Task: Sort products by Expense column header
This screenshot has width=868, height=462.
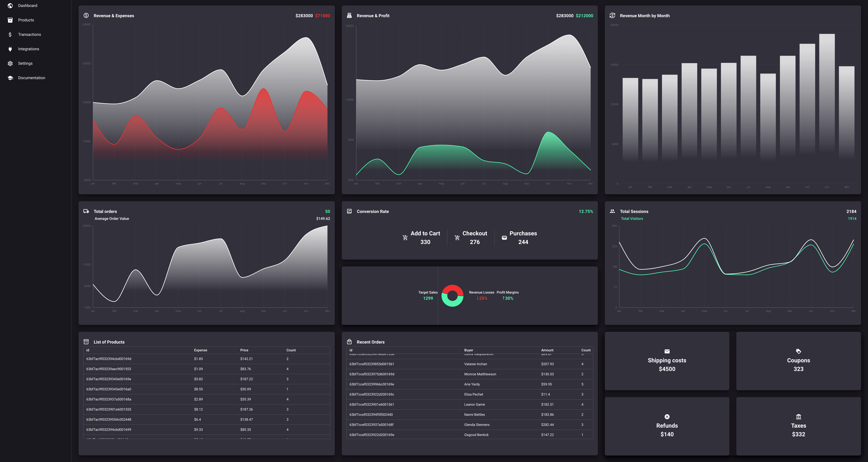Action: coord(201,350)
